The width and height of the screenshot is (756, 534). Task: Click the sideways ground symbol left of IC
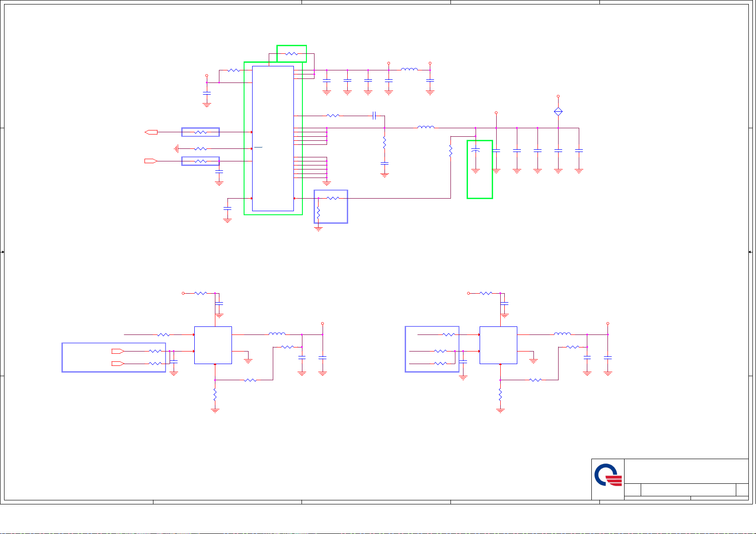point(177,148)
